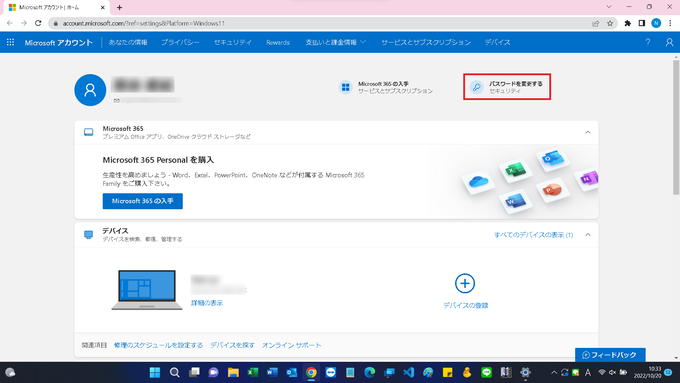The width and height of the screenshot is (680, 383).
Task: Click the volume icon in tray
Action: [612, 372]
